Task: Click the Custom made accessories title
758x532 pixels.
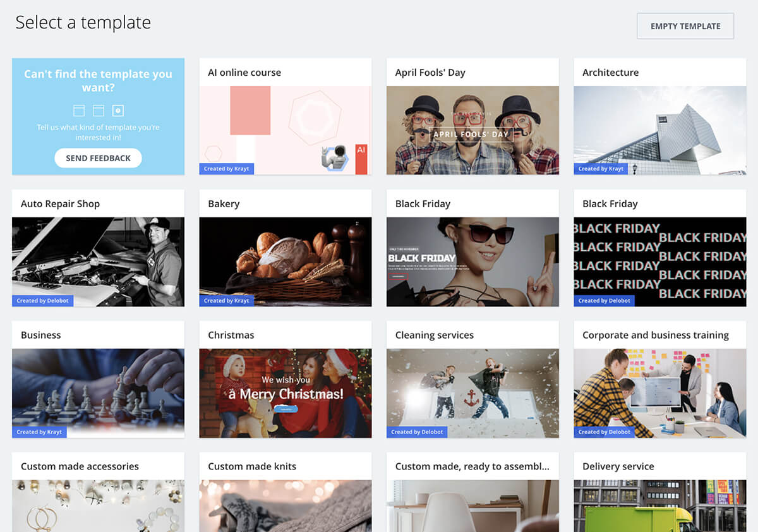Action: point(80,466)
